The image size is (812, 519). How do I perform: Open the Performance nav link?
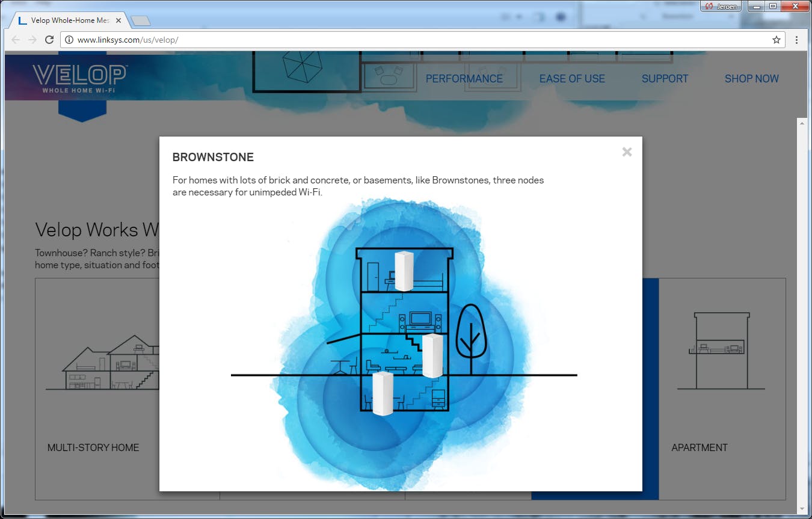pos(464,79)
